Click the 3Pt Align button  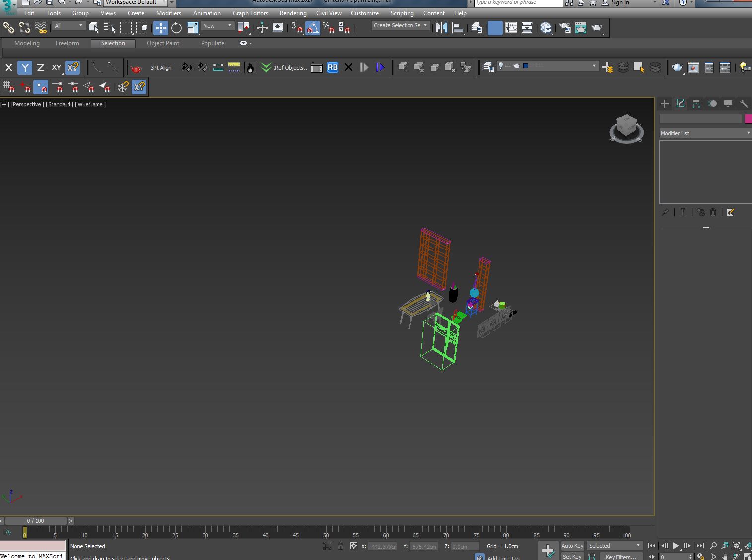point(161,68)
